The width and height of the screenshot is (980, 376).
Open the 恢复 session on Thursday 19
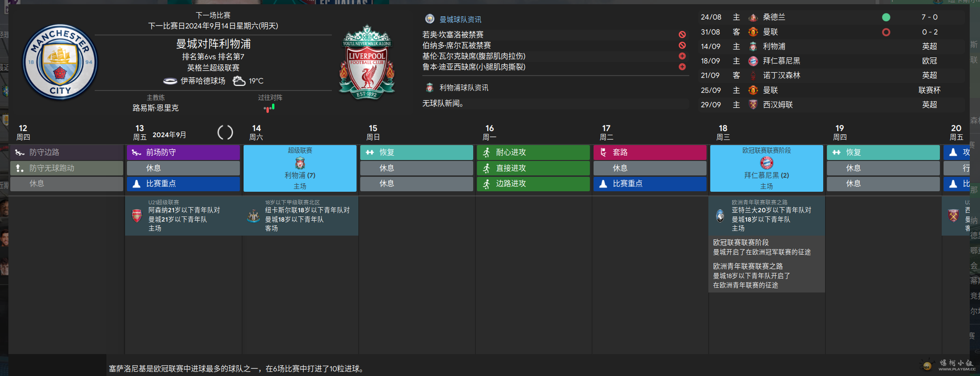coord(883,153)
